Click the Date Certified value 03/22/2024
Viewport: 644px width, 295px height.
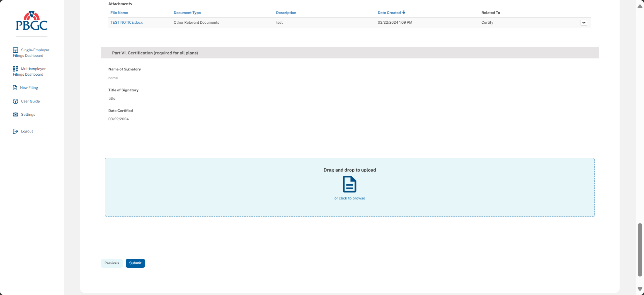click(x=118, y=119)
